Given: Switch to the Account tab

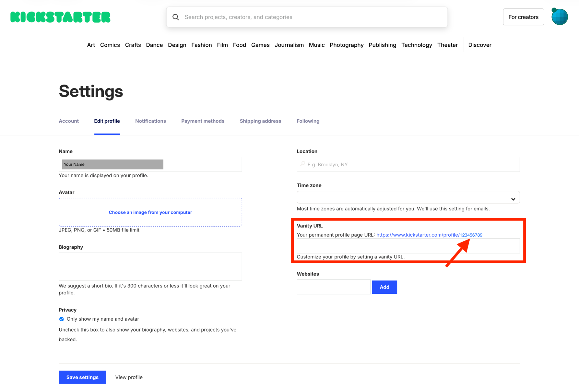Looking at the screenshot, I should tap(69, 121).
